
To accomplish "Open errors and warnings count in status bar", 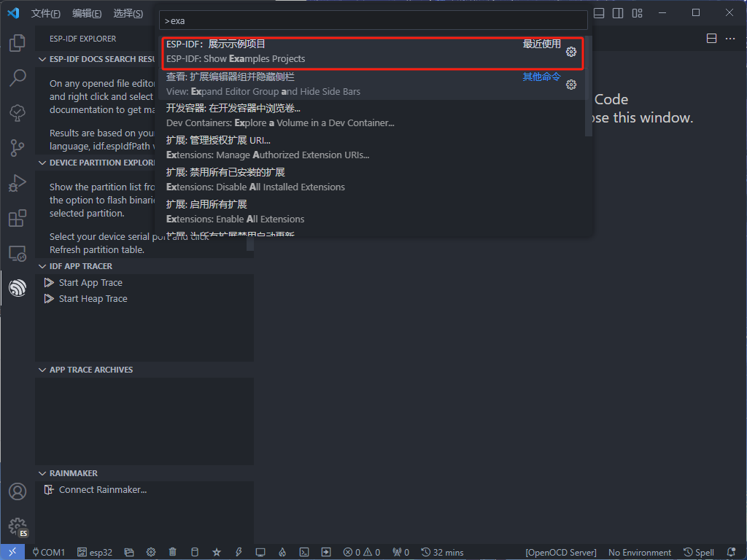I will 362,553.
